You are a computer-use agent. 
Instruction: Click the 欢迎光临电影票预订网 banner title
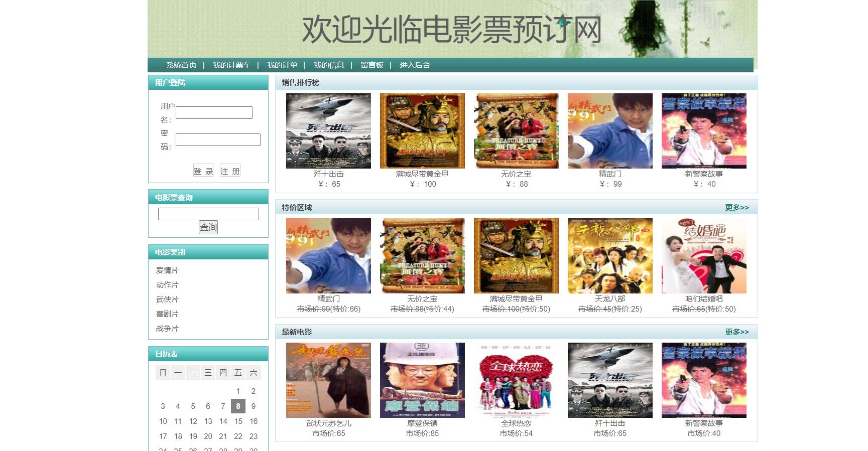point(451,30)
